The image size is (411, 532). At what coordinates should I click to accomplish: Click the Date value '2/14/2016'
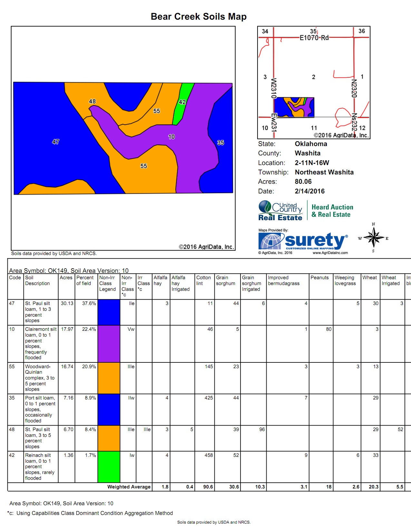(x=309, y=191)
